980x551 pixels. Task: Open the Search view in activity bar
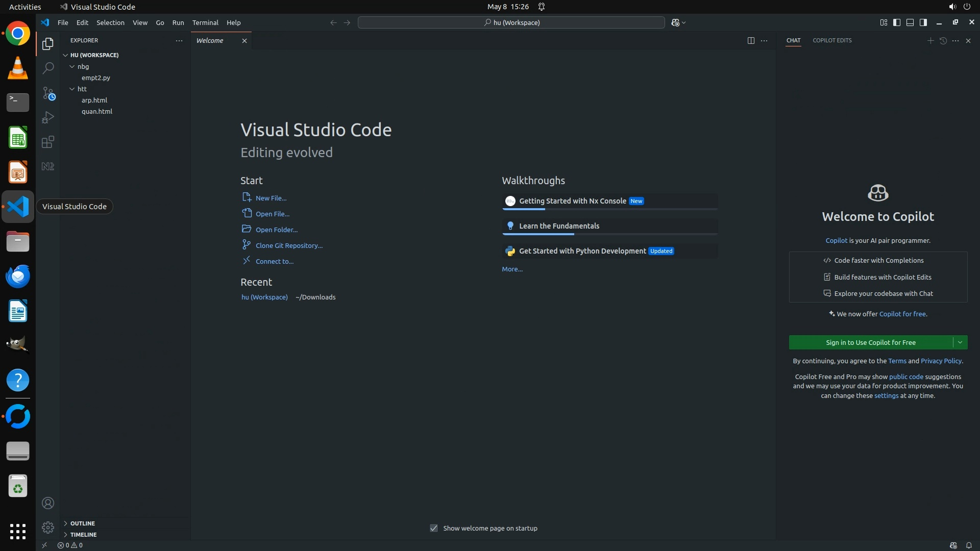pos(48,68)
